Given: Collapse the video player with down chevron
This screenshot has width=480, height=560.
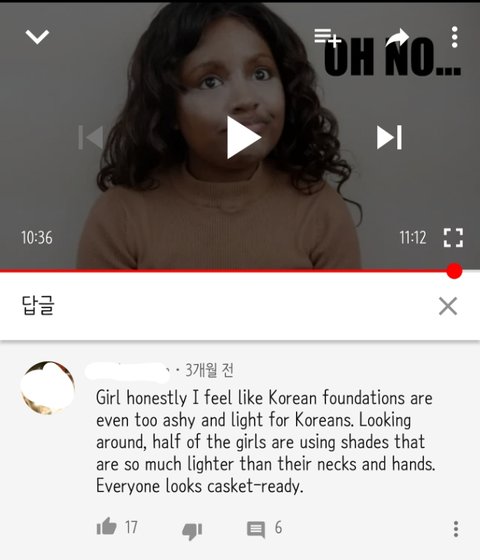Looking at the screenshot, I should pyautogui.click(x=37, y=37).
